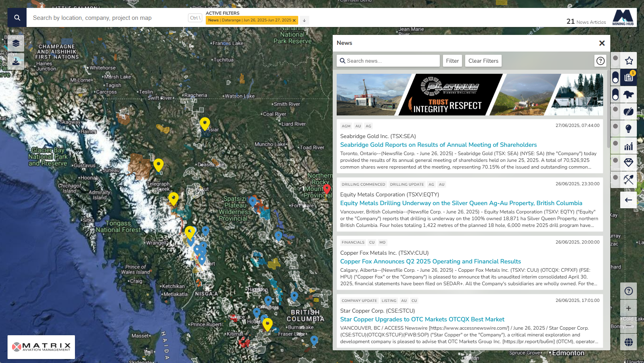Image resolution: width=644 pixels, height=363 pixels.
Task: Click the Platinum Diamond Drilling banner ad
Action: click(470, 95)
